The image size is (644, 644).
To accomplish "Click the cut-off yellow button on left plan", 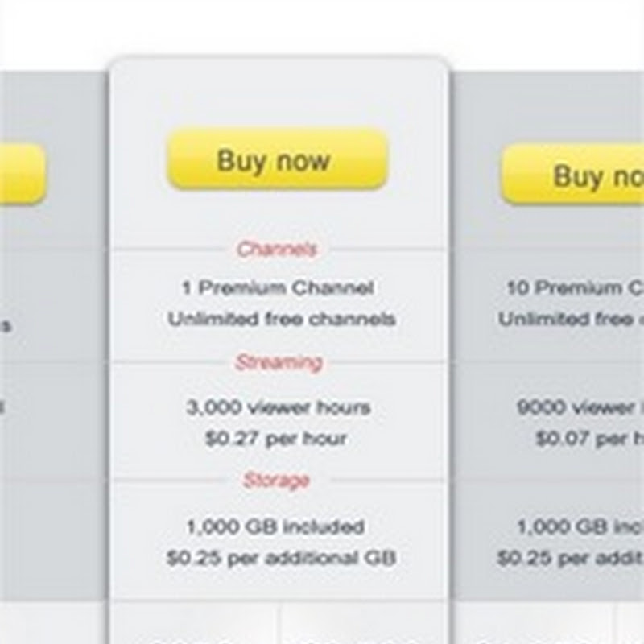I will click(21, 174).
